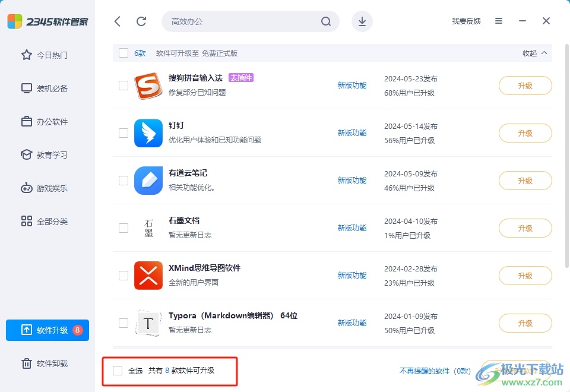Open 新版功能 link for 石墨文档
The width and height of the screenshot is (570, 392).
coord(352,228)
